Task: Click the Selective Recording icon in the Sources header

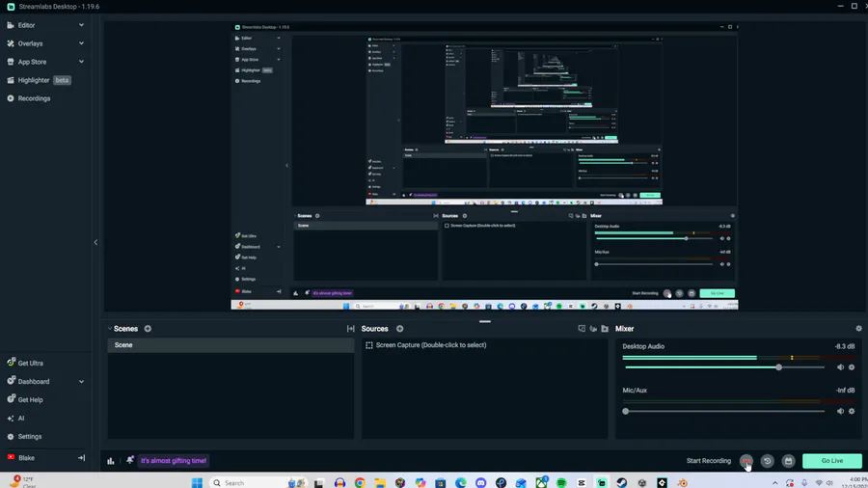Action: 593,329
